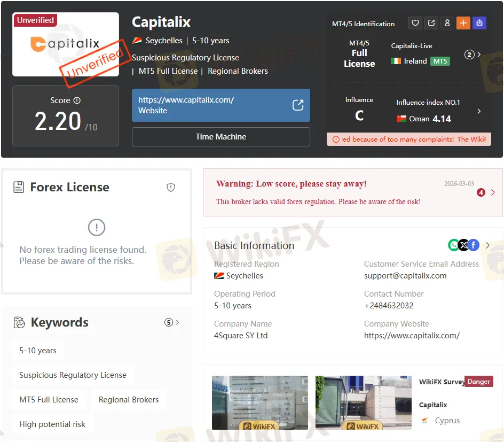Click the Danger badge in WikiFX Survey
This screenshot has width=504, height=442.
coord(478,382)
